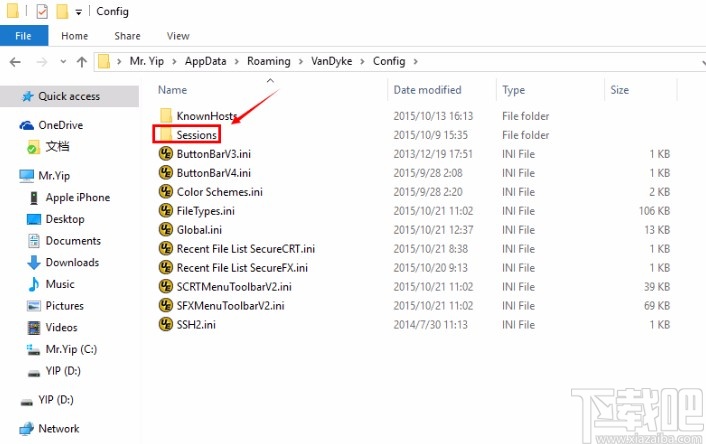706x444 pixels.
Task: Click the Downloads arrow icon
Action: tap(34, 263)
